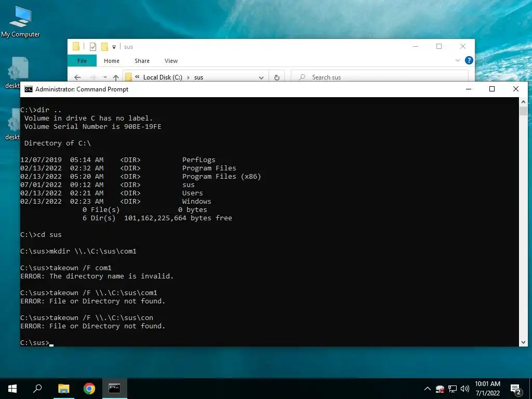Viewport: 532px width, 399px height.
Task: Open File Explorer from taskbar
Action: coord(64,389)
